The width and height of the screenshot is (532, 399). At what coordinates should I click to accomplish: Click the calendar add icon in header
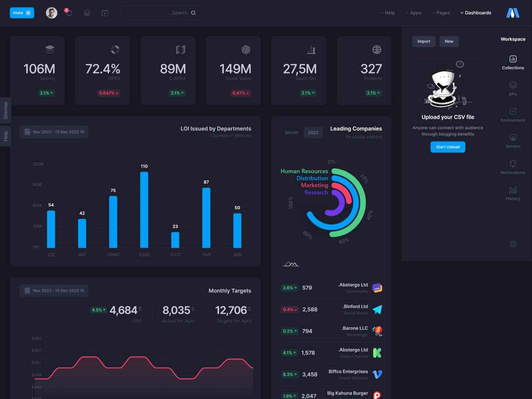click(x=105, y=13)
